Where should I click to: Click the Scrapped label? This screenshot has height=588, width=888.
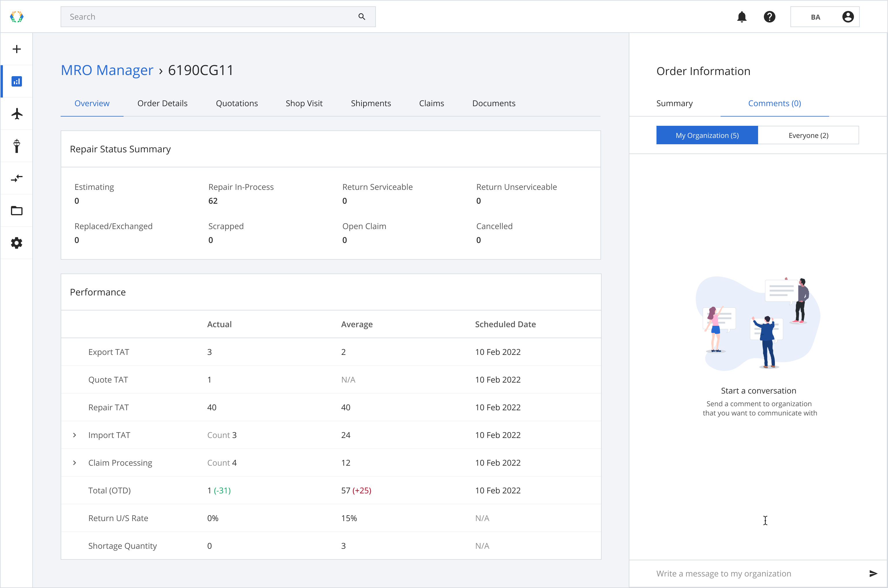(x=226, y=226)
